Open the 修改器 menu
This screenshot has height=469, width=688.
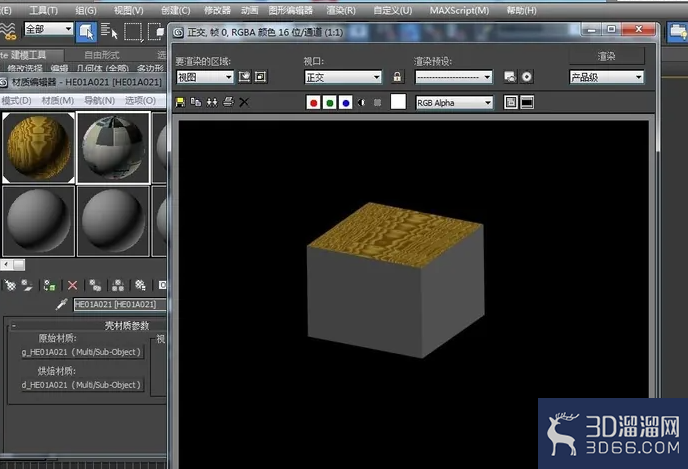click(217, 10)
